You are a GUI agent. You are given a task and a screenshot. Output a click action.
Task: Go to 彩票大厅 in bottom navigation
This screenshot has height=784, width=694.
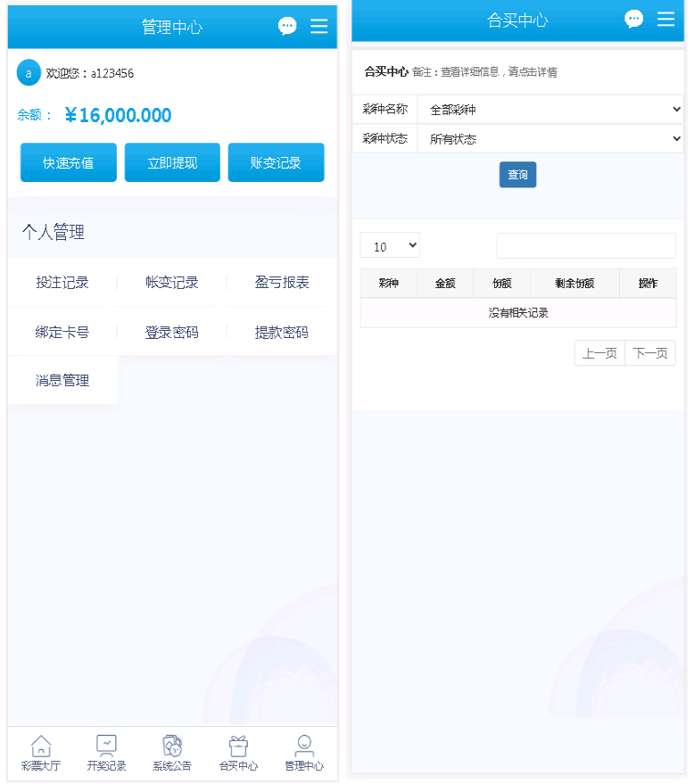(41, 754)
